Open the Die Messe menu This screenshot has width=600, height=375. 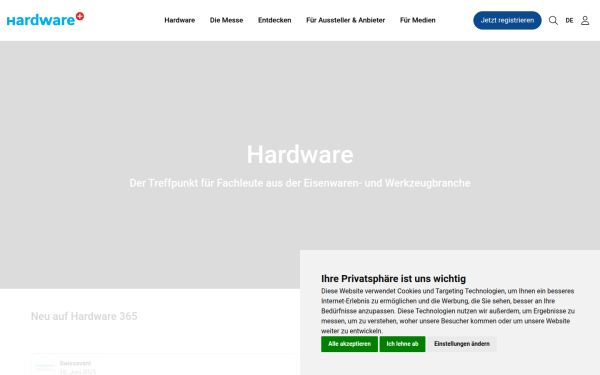tap(226, 20)
